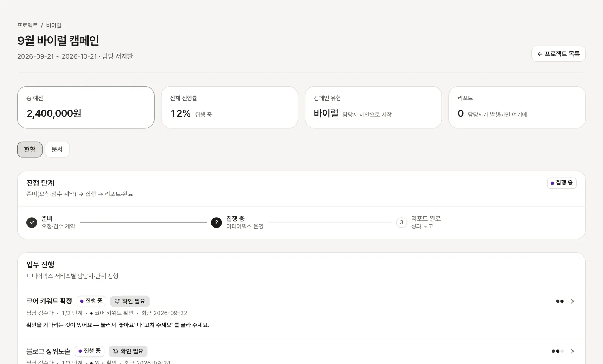Expand the 코어 키워드 확정 row chevron

(x=572, y=301)
